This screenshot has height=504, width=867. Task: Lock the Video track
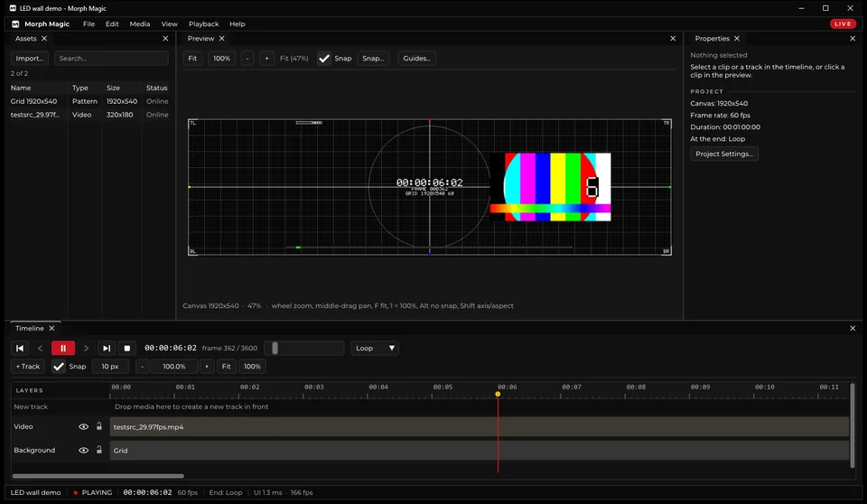click(x=99, y=426)
